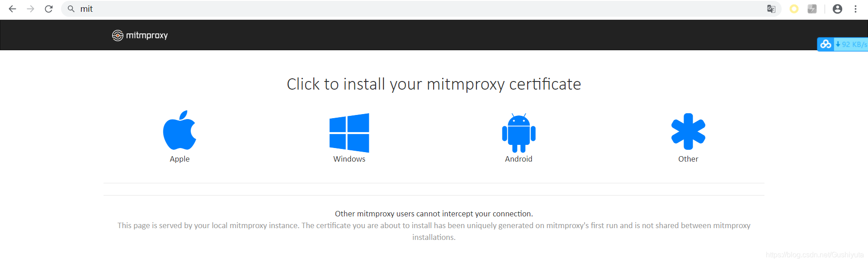This screenshot has width=868, height=263.
Task: Go back with the browser back arrow
Action: pyautogui.click(x=12, y=9)
